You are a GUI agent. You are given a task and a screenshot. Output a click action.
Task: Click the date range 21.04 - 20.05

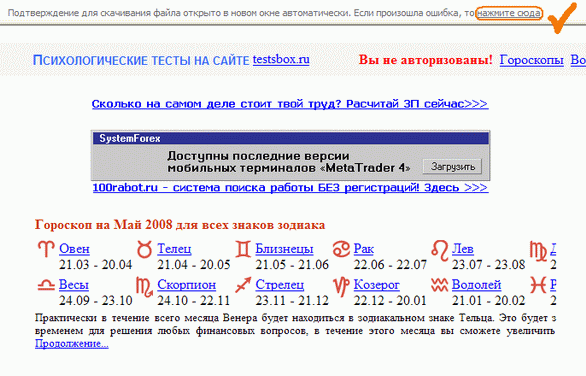[194, 265]
